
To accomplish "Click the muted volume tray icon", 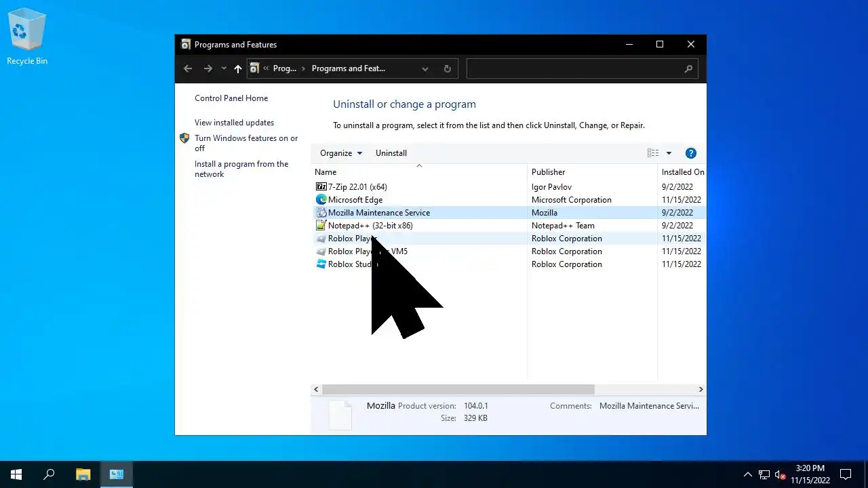I will [781, 474].
